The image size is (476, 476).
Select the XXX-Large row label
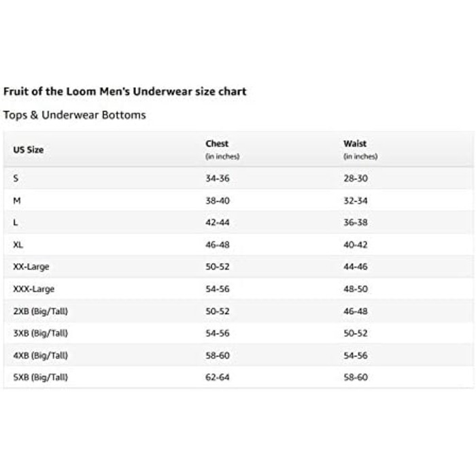[34, 289]
